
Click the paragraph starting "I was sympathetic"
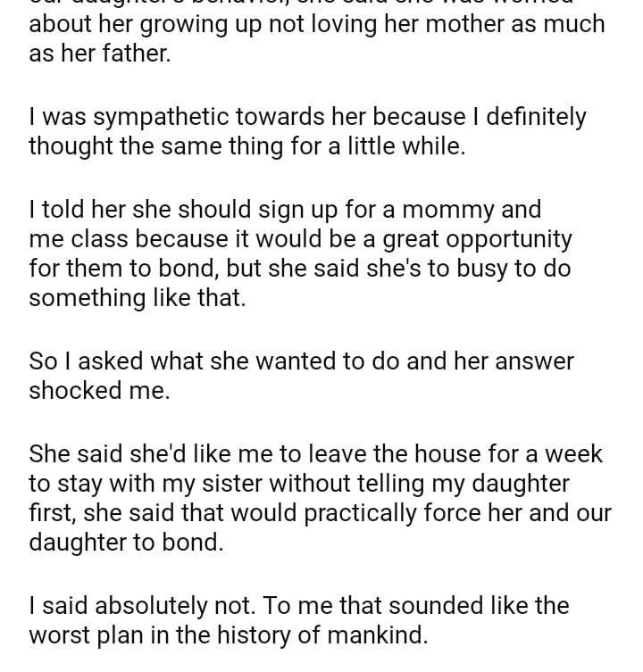click(x=307, y=131)
